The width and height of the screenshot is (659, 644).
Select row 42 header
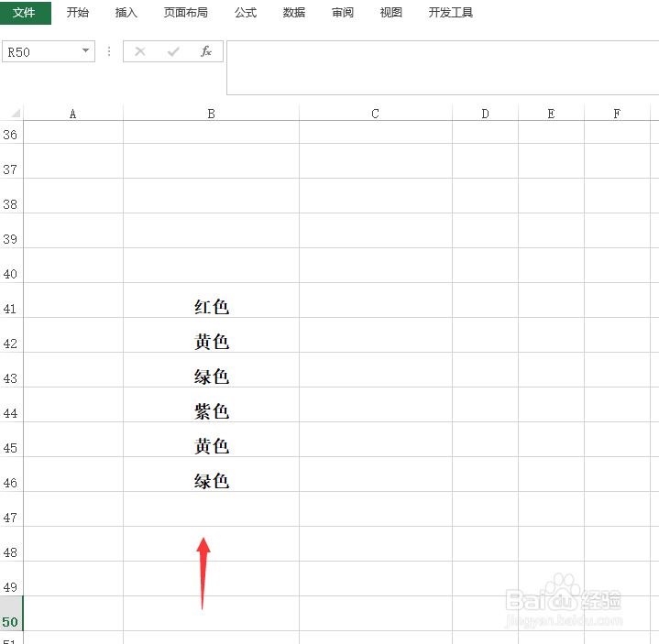coord(11,335)
